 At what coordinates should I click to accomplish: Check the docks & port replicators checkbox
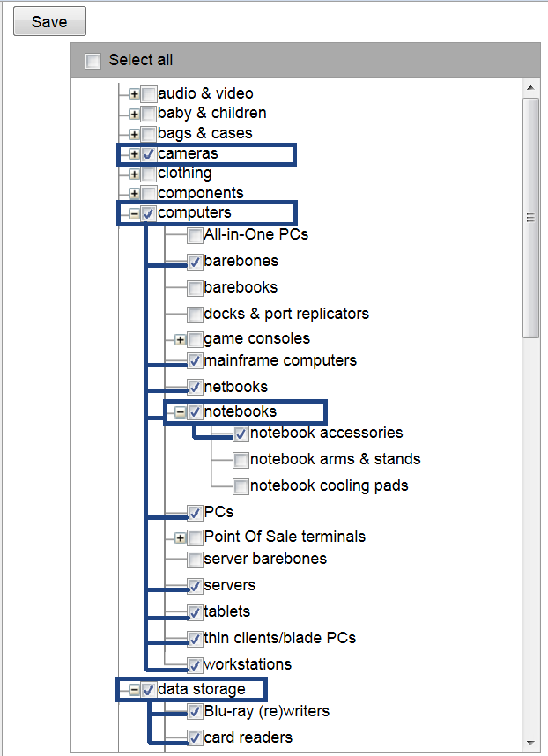pyautogui.click(x=194, y=314)
